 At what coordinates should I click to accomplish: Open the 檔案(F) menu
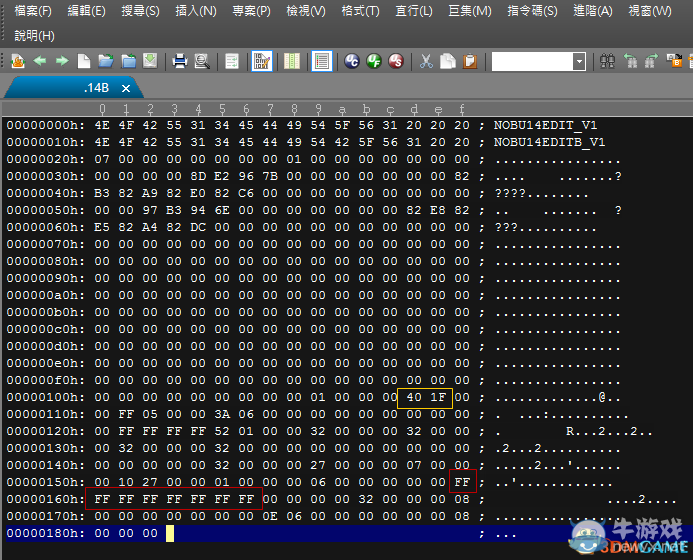pyautogui.click(x=33, y=11)
